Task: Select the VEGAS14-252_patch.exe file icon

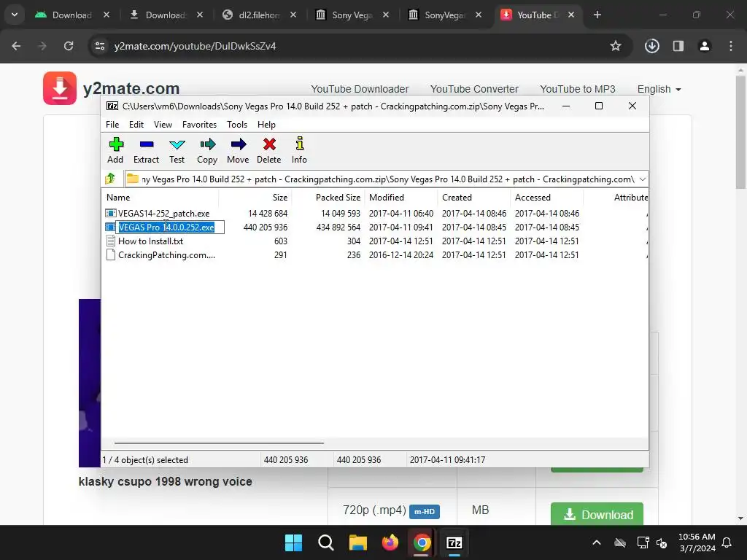Action: pos(111,214)
